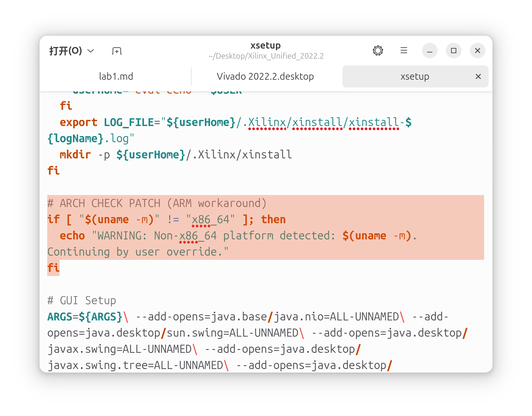This screenshot has width=532, height=416.
Task: Expand the 打开 dropdown arrow
Action: [91, 51]
